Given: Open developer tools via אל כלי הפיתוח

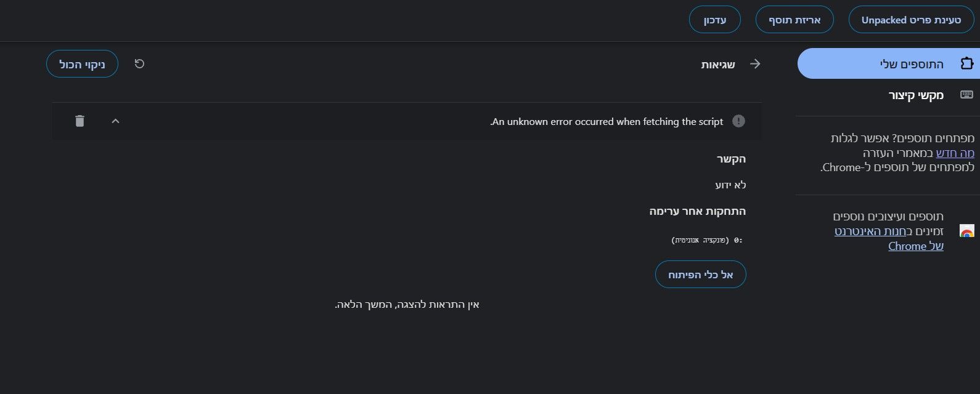Looking at the screenshot, I should [x=701, y=275].
